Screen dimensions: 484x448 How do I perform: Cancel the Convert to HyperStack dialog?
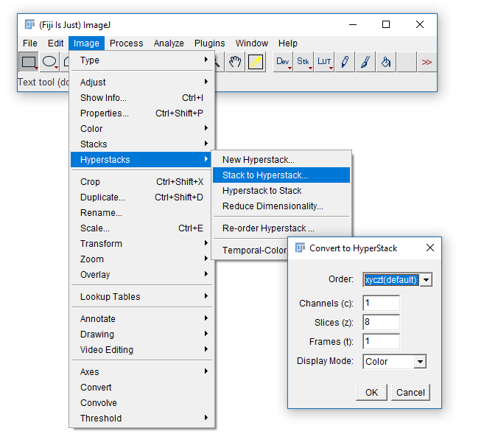coord(410,392)
